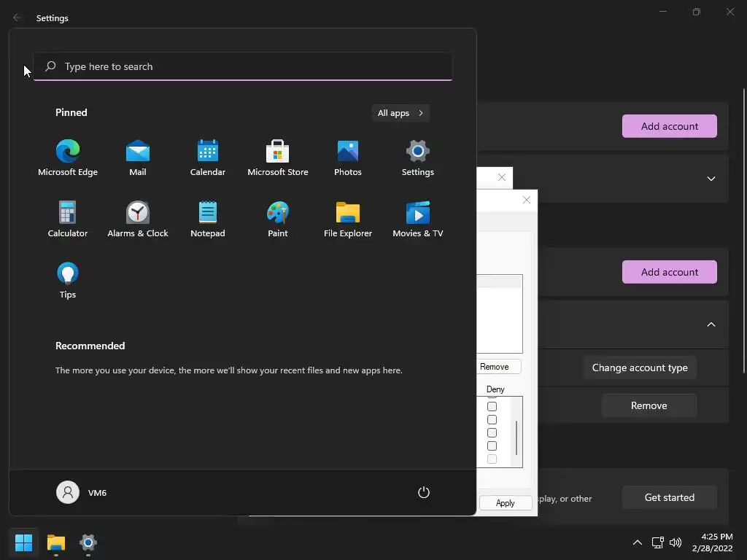
Task: Open Microsoft Edge from pinned apps
Action: [x=68, y=157]
